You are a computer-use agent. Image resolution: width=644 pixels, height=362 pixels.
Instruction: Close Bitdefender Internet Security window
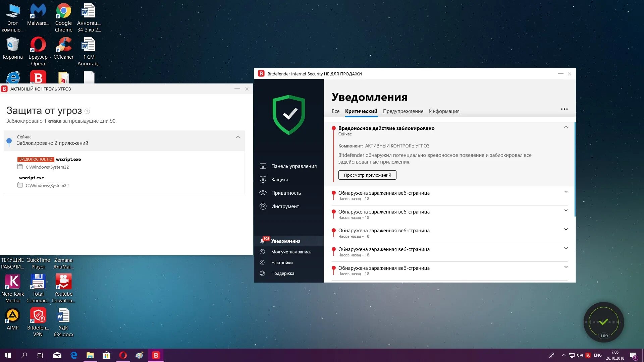coord(570,74)
